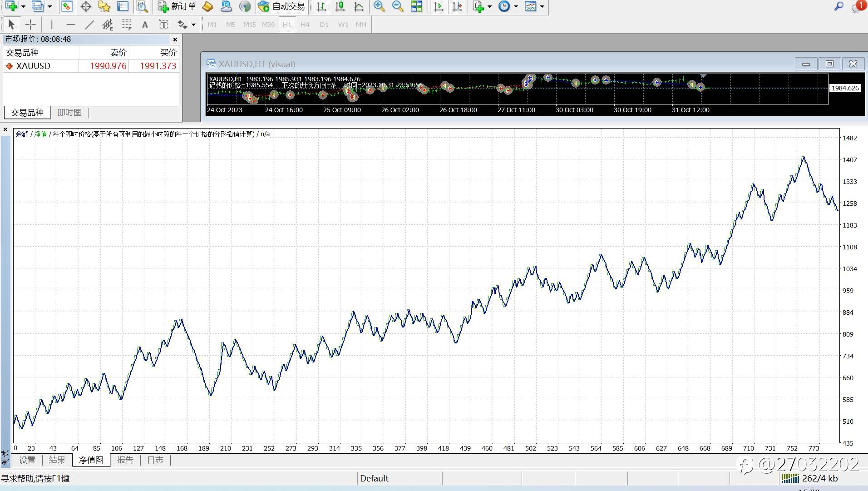
Task: Select the 净值图 tab
Action: tap(91, 460)
